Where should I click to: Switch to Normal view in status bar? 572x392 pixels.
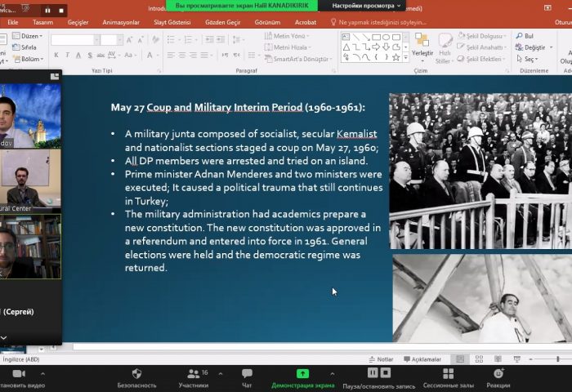click(x=460, y=359)
